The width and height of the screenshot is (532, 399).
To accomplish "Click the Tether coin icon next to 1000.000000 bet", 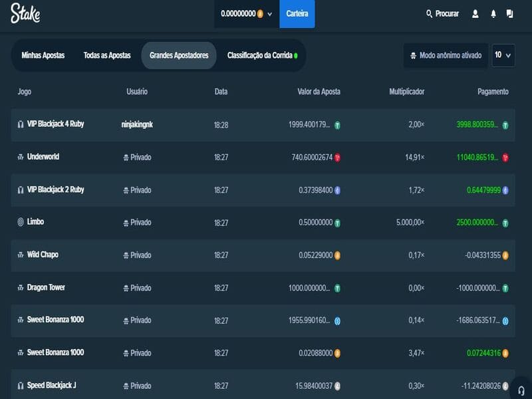I will (x=337, y=289).
